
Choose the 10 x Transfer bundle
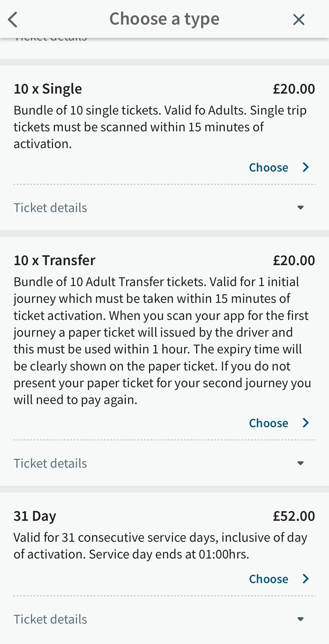pos(268,423)
